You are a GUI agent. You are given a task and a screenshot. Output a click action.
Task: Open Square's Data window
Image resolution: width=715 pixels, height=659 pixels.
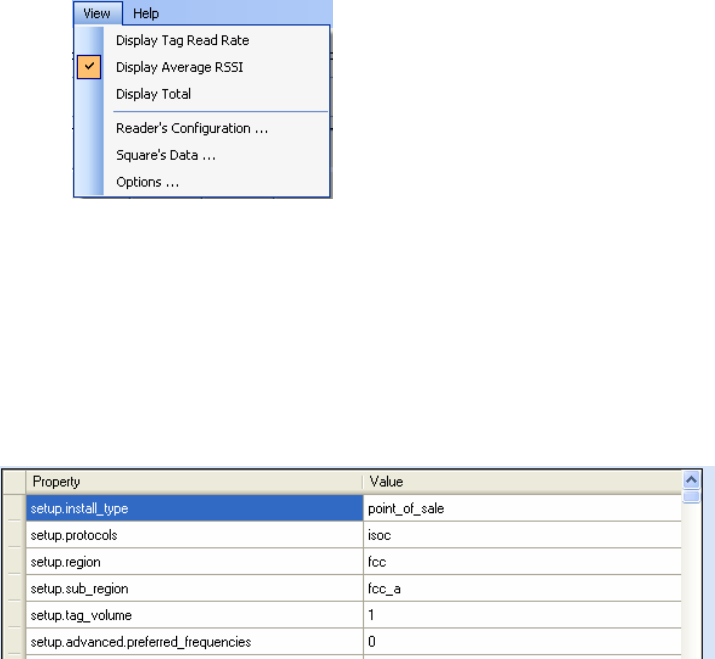coord(202,155)
